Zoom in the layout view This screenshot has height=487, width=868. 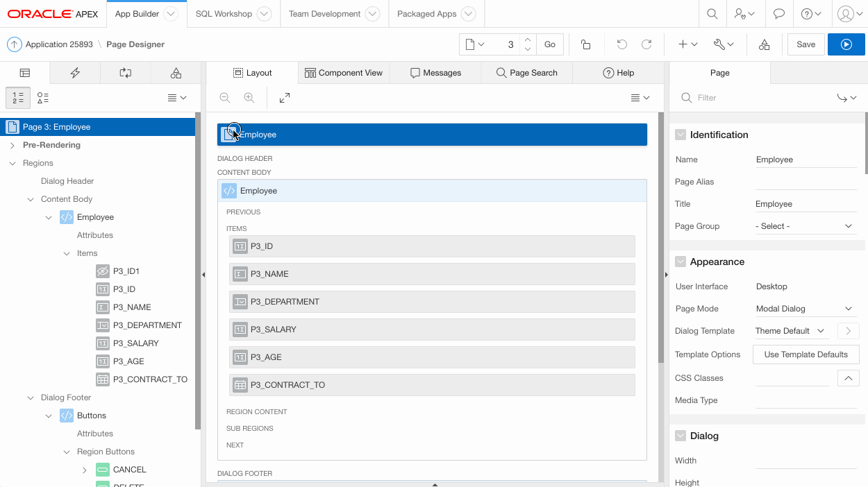click(249, 99)
